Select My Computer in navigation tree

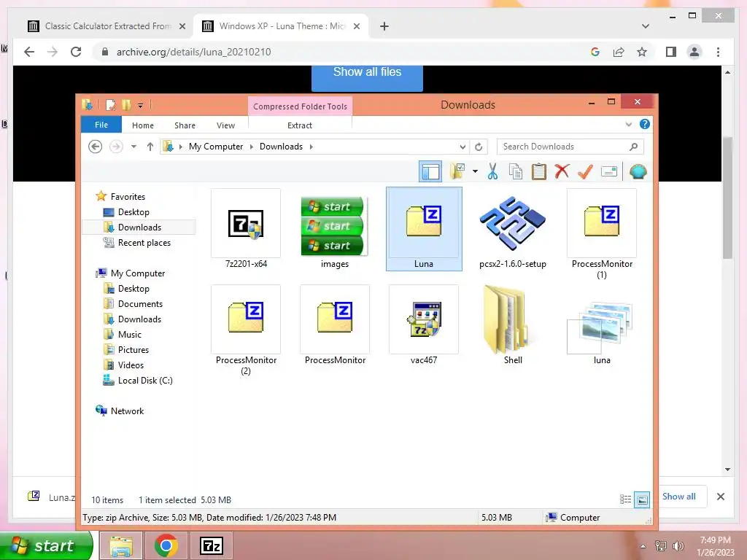138,273
